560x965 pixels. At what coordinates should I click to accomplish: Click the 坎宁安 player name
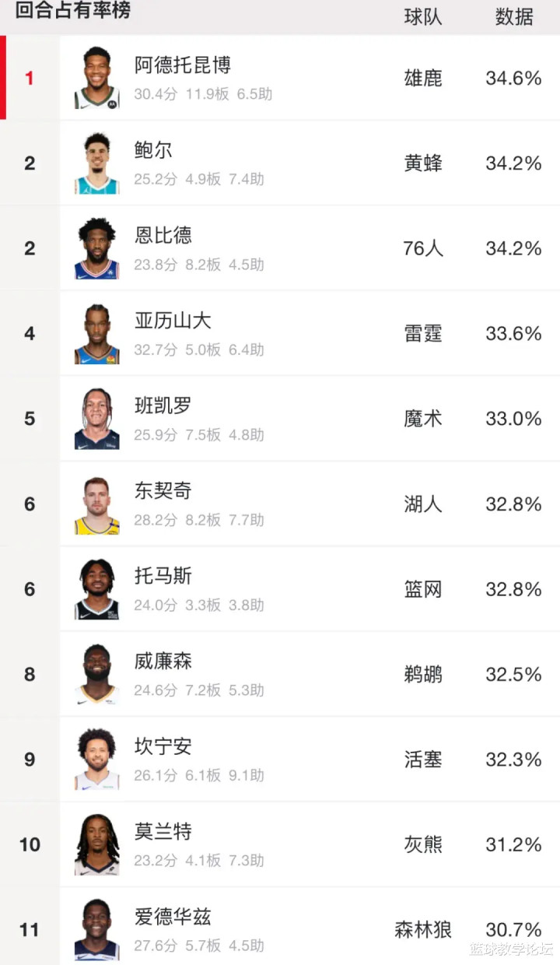[163, 746]
